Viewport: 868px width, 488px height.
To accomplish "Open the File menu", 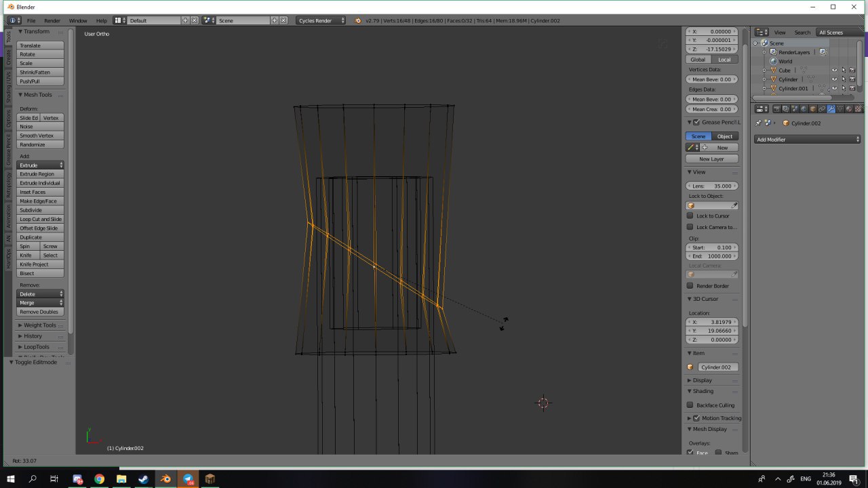I will tap(31, 20).
